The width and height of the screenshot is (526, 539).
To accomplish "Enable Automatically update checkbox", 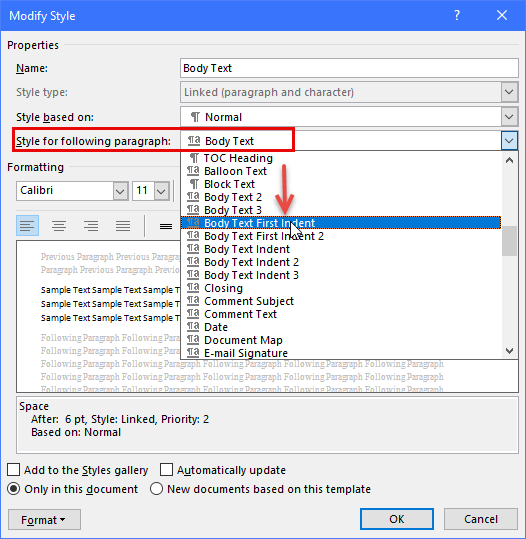I will 166,470.
